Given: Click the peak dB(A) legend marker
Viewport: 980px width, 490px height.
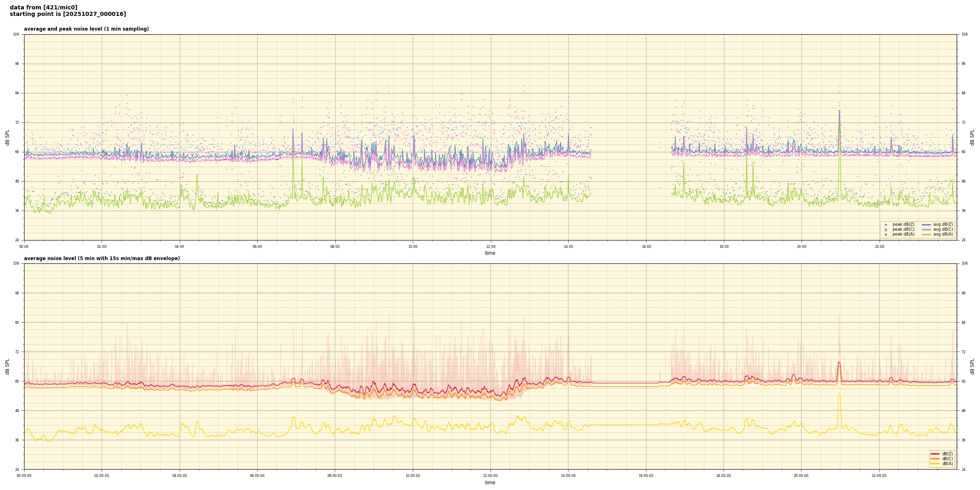Looking at the screenshot, I should coord(886,234).
